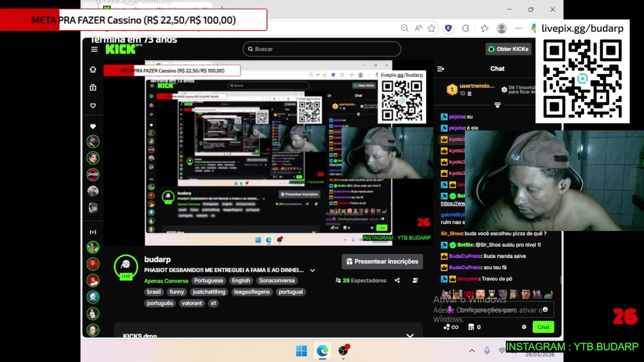Collapse the chat panel with the arrow icon
Viewport: 644px width, 362px height.
(441, 69)
